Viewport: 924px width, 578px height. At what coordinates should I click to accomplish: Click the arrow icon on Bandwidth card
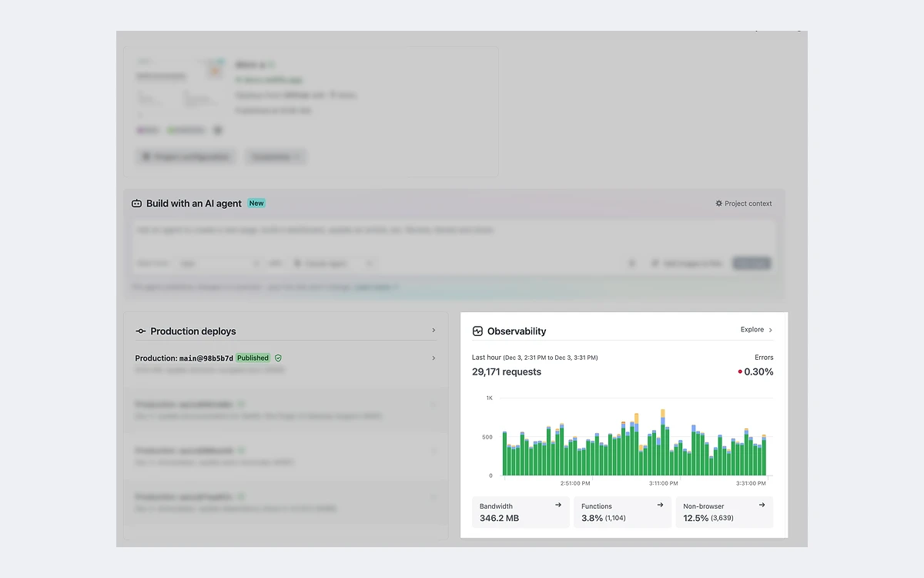[x=558, y=505]
